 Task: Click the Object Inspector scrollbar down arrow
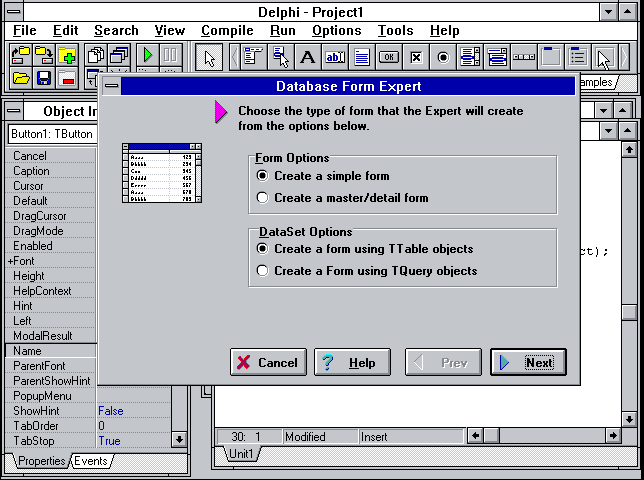[179, 439]
